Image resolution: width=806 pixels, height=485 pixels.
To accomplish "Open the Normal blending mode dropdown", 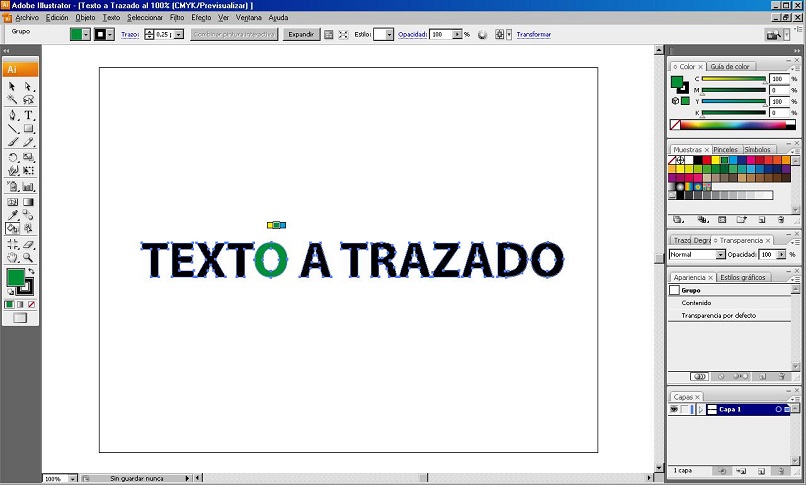I will coord(697,254).
